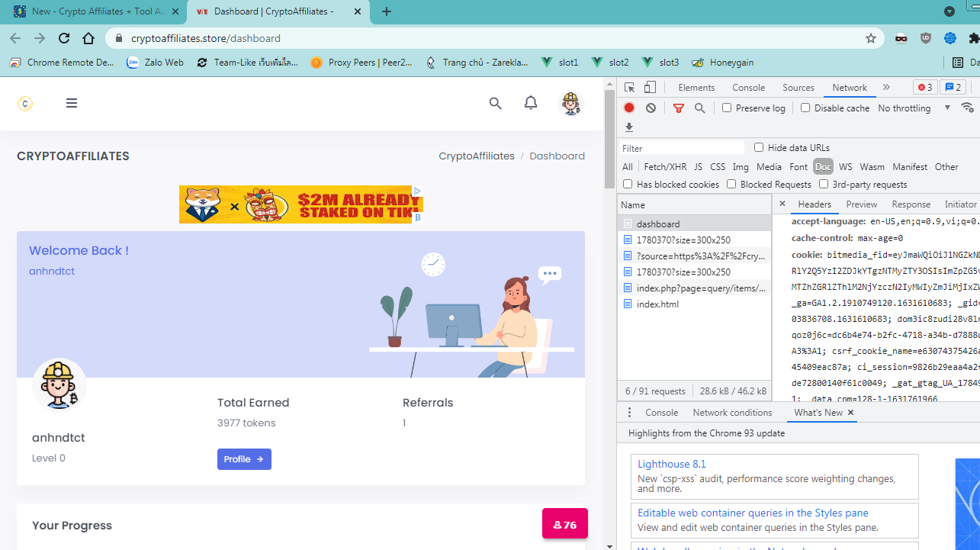Open network conditions wifi-gear icon
The height and width of the screenshot is (550, 980).
[x=968, y=108]
